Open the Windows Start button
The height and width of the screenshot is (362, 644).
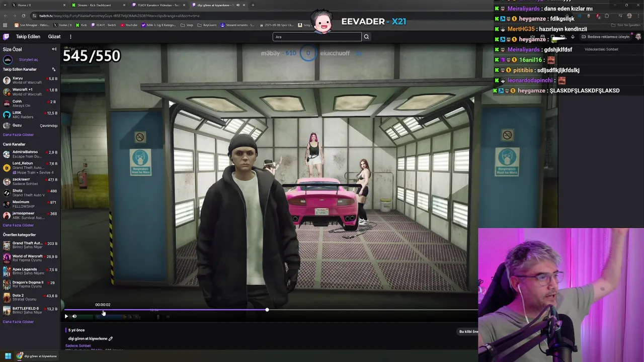pyautogui.click(x=8, y=356)
